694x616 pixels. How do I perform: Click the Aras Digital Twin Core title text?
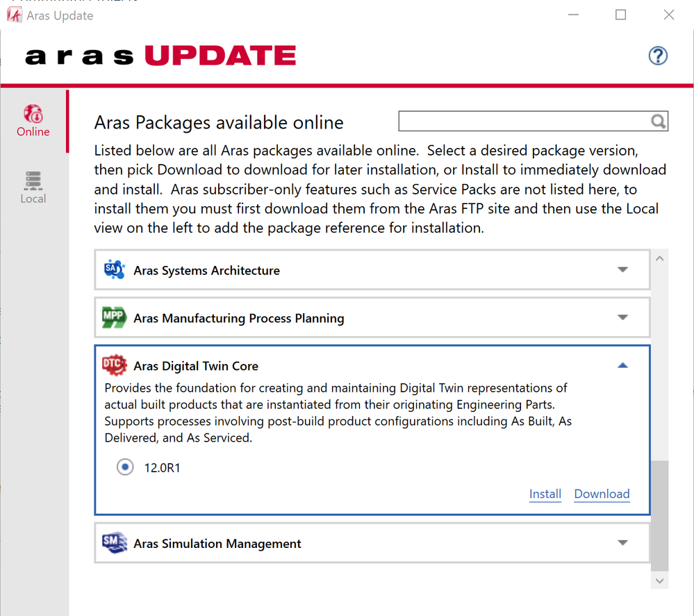pyautogui.click(x=196, y=366)
